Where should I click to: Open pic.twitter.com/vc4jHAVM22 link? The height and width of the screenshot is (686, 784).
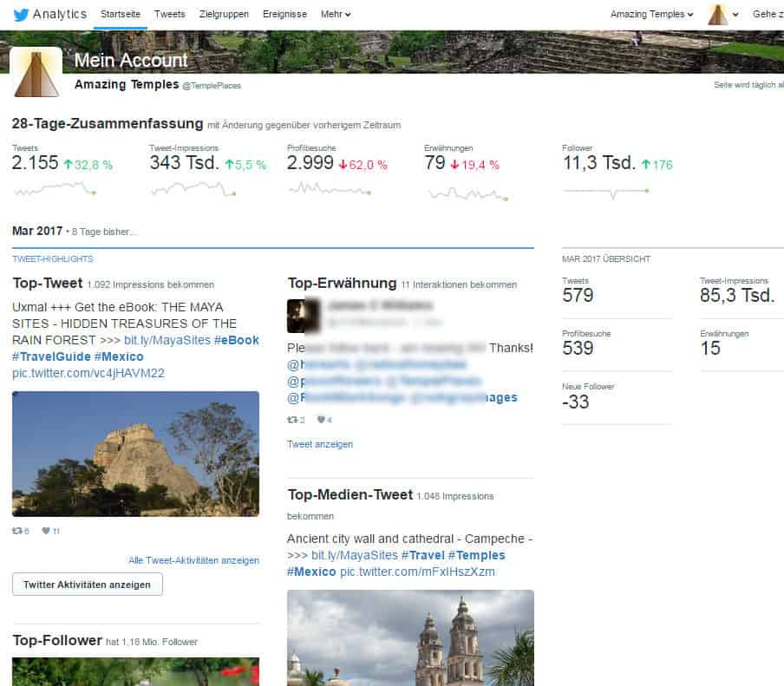coord(88,373)
